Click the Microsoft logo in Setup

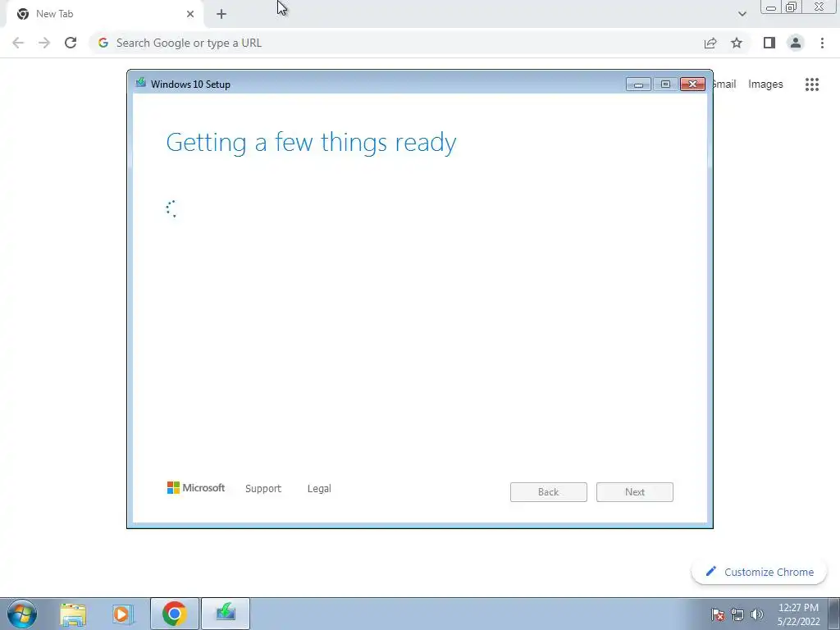tap(196, 487)
